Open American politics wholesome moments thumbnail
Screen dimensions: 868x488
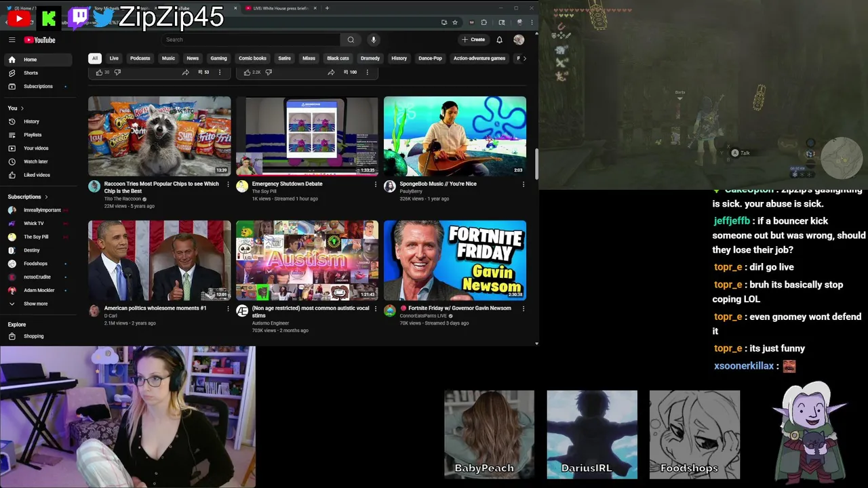(159, 260)
